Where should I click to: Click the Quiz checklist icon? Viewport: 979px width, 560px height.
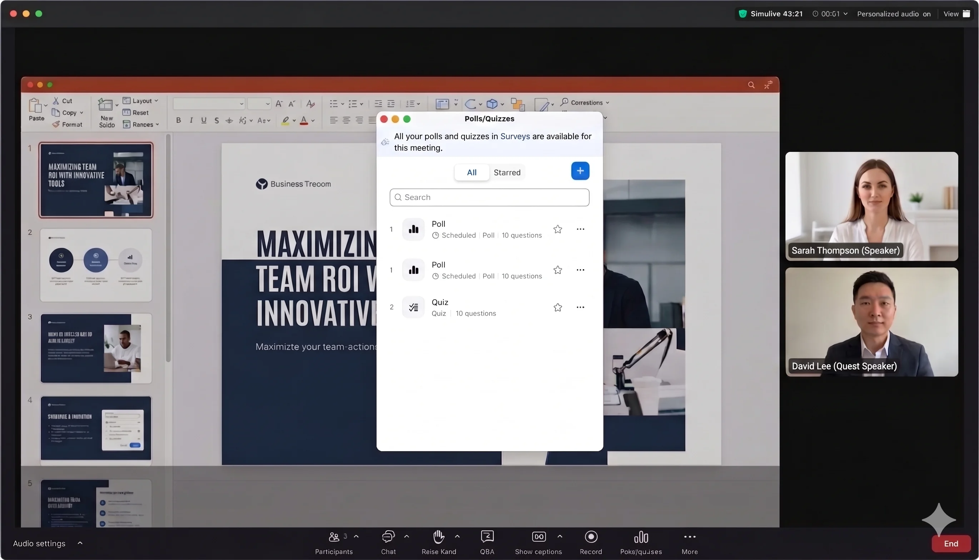point(413,307)
